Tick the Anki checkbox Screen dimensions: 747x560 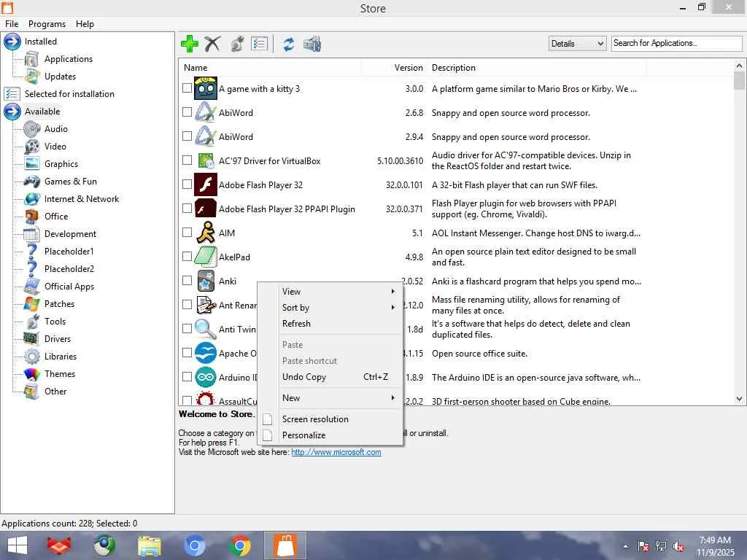tap(187, 281)
